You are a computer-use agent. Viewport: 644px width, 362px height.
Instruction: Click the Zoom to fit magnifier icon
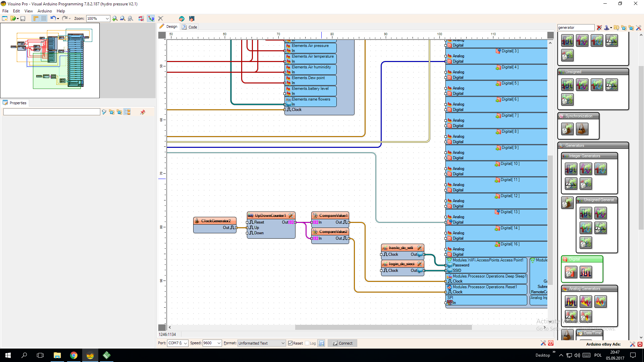coord(130,18)
